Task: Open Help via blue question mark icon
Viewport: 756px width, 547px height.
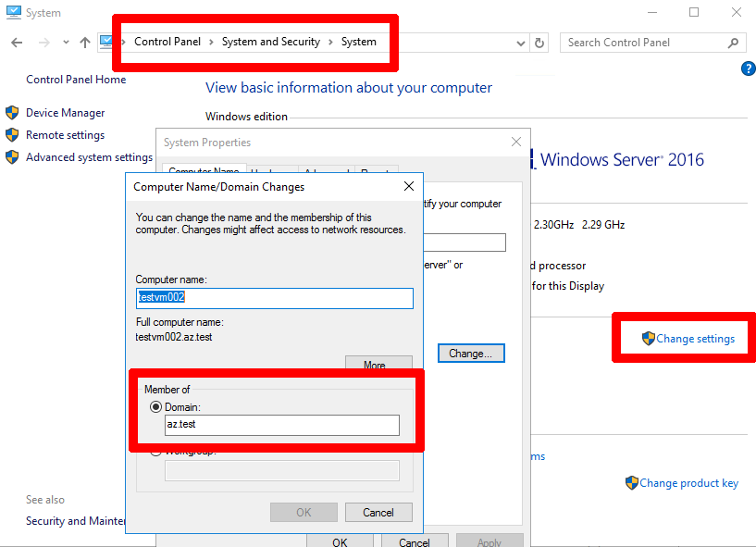Action: coord(748,68)
